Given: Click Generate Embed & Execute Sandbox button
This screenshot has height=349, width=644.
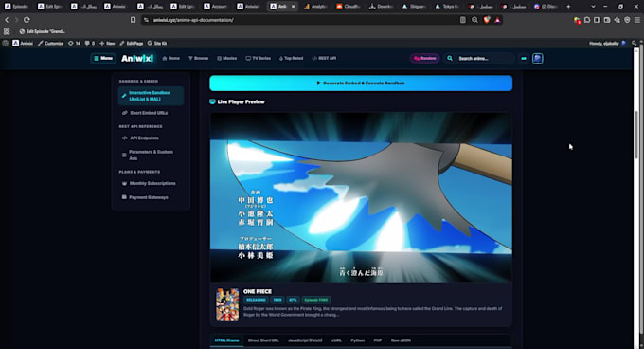Looking at the screenshot, I should click(361, 83).
